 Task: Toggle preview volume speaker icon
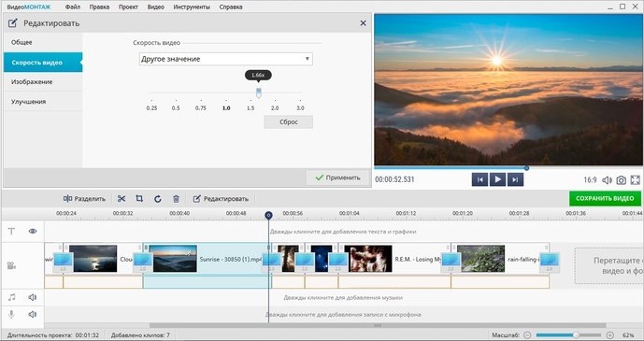click(607, 179)
